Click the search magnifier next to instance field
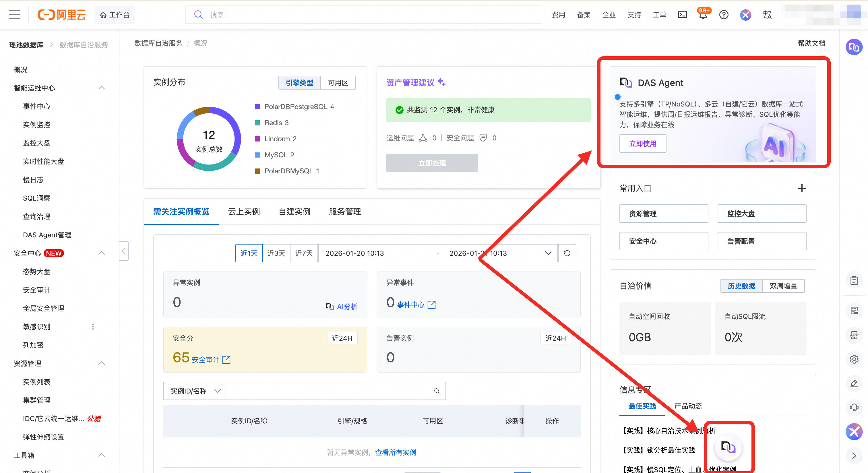Viewport: 868px width, 473px height. click(x=437, y=391)
